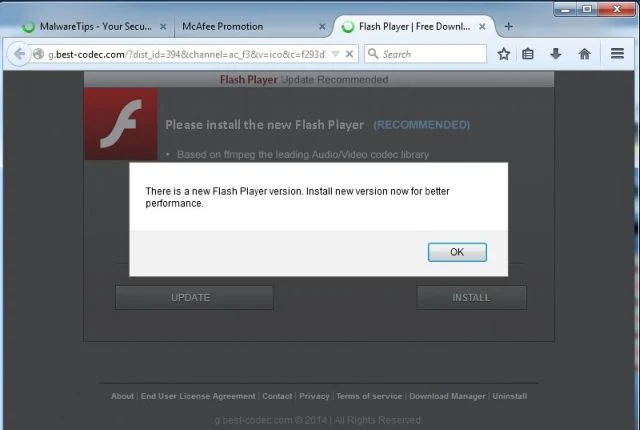Click the Flash Player logo image
640x430 pixels.
point(121,124)
